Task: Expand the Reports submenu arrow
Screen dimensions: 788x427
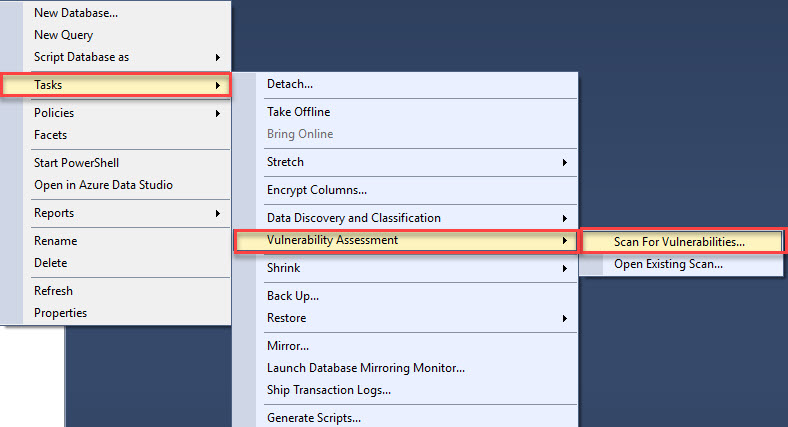Action: [218, 214]
